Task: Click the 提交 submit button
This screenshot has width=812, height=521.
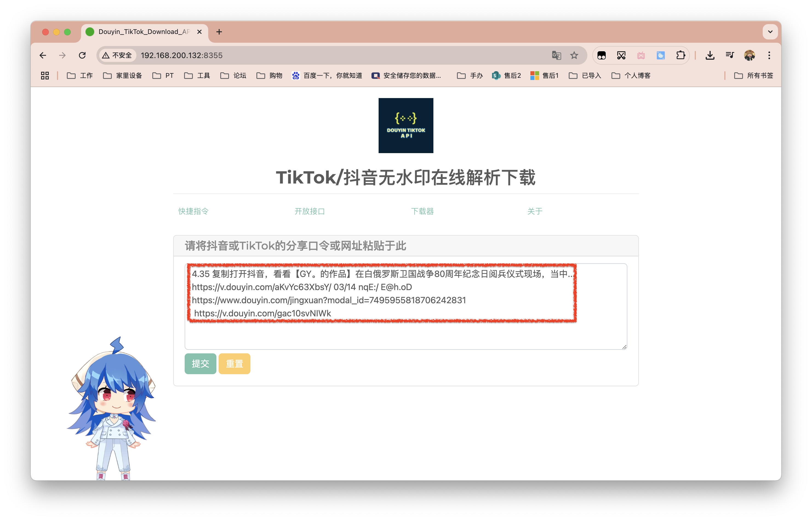Action: point(200,363)
